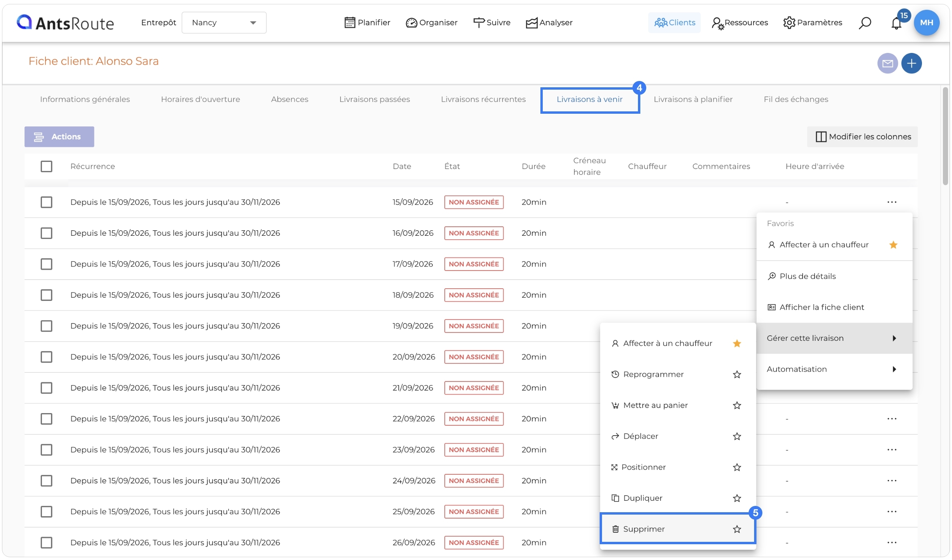The width and height of the screenshot is (952, 560).
Task: Expand the Automatisation submenu
Action: [834, 369]
